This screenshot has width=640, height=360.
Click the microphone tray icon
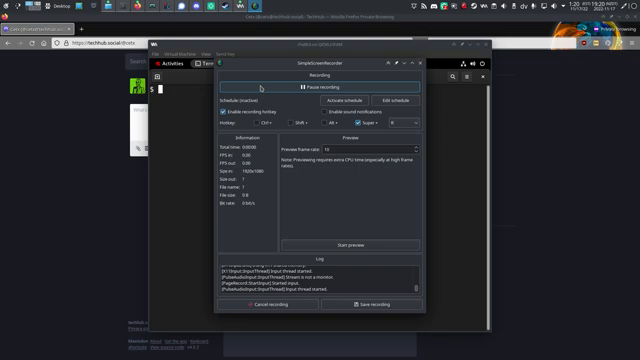click(x=533, y=6)
